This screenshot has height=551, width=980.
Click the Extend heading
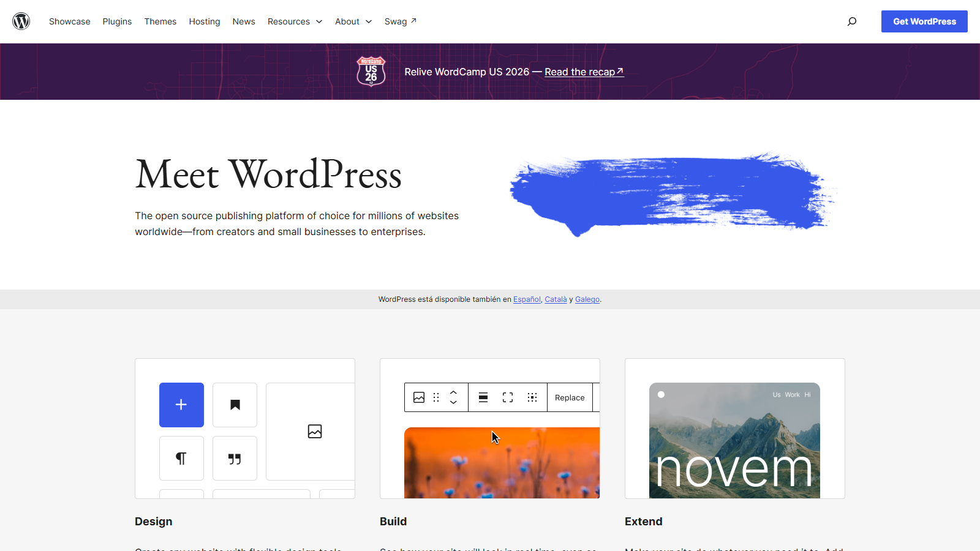point(644,522)
